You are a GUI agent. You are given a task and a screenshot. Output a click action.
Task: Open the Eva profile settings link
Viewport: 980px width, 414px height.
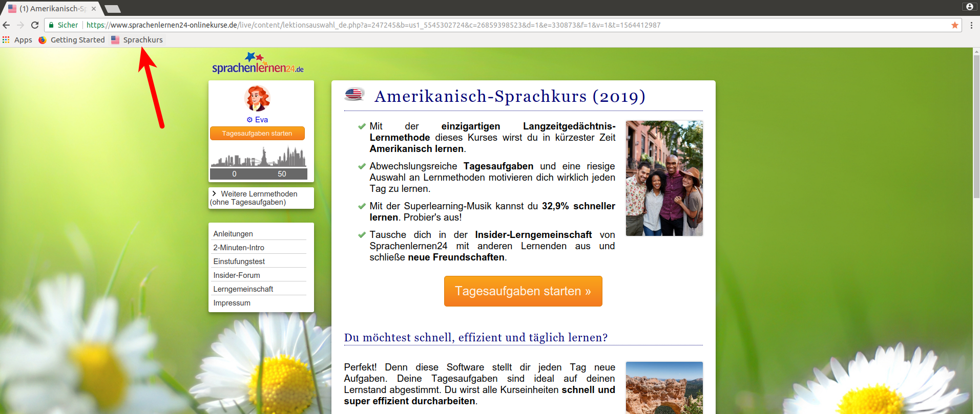coord(257,120)
